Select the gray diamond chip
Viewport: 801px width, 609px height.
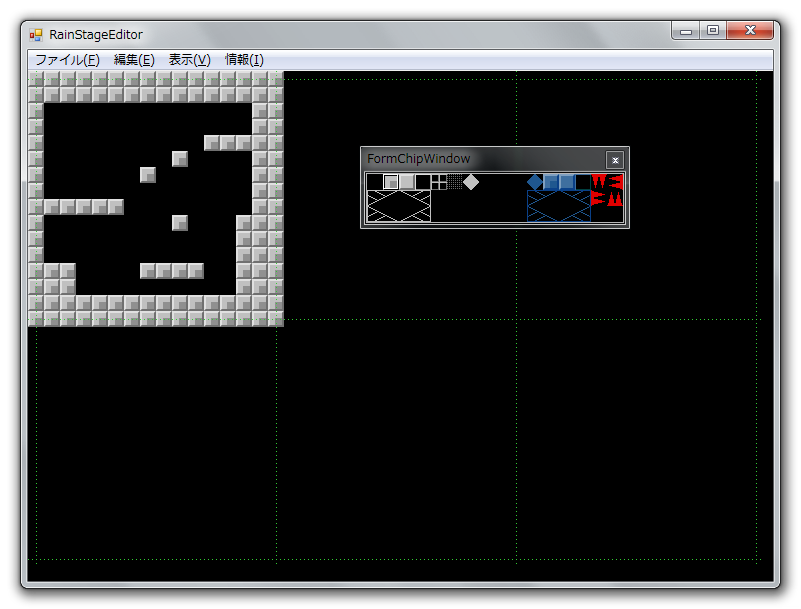coord(471,181)
